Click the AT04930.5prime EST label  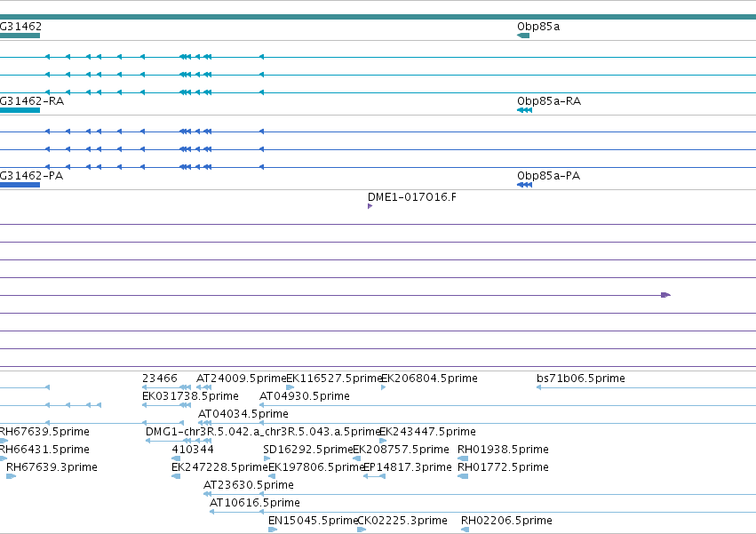coord(304,396)
